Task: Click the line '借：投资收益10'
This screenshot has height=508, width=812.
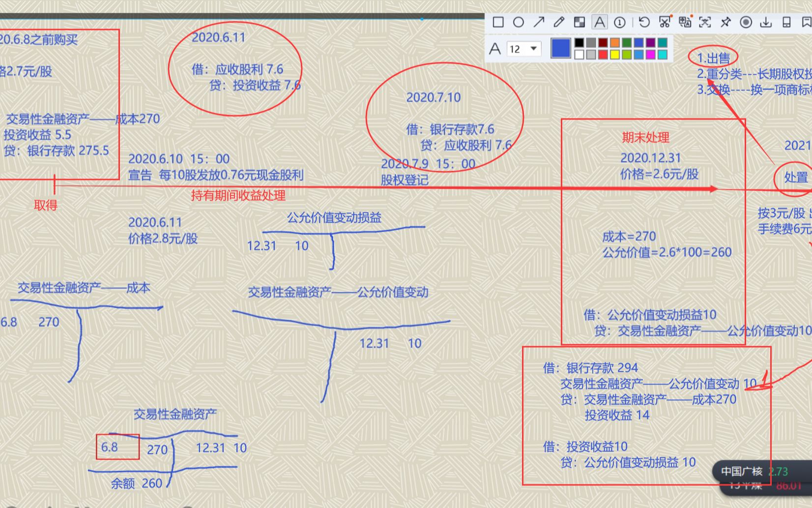Action: click(x=585, y=447)
